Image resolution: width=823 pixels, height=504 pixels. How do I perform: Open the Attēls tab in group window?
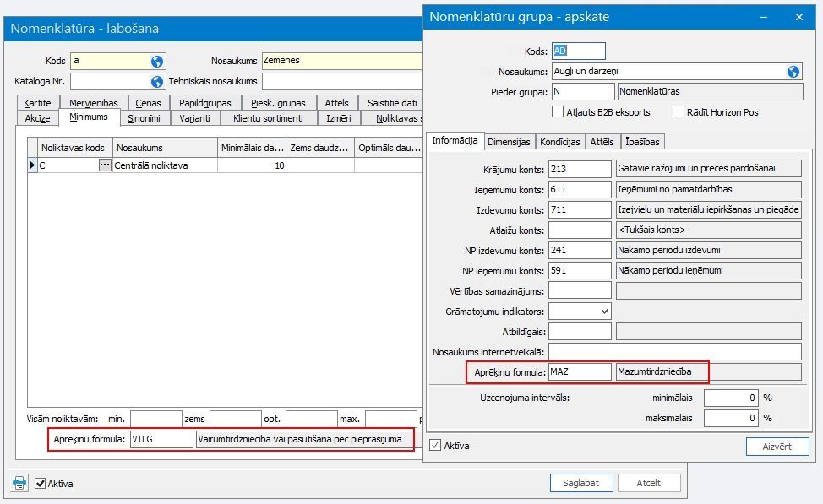click(602, 142)
